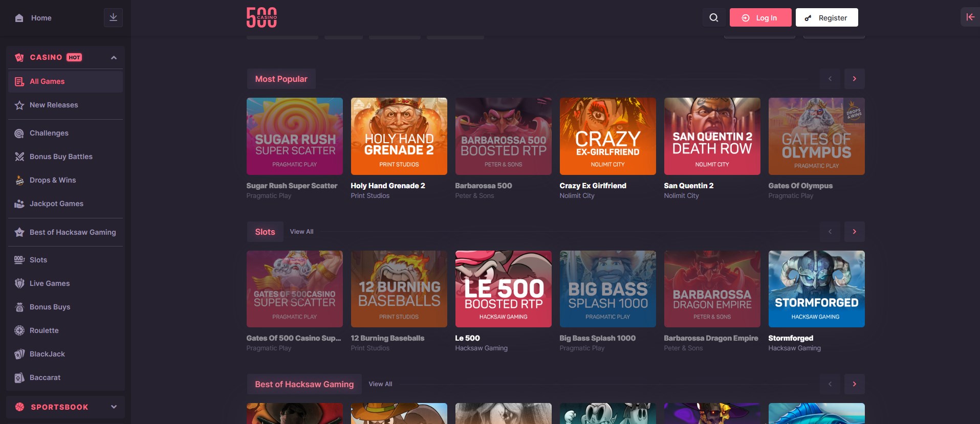Open Jackpot Games category
The image size is (980, 424).
pos(66,204)
